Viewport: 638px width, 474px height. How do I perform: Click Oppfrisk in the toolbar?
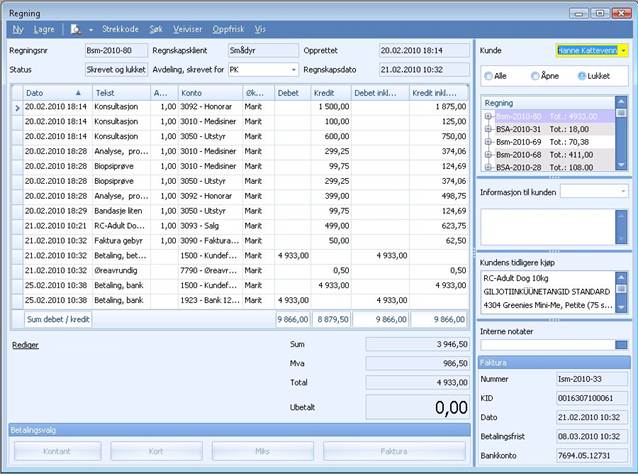228,29
